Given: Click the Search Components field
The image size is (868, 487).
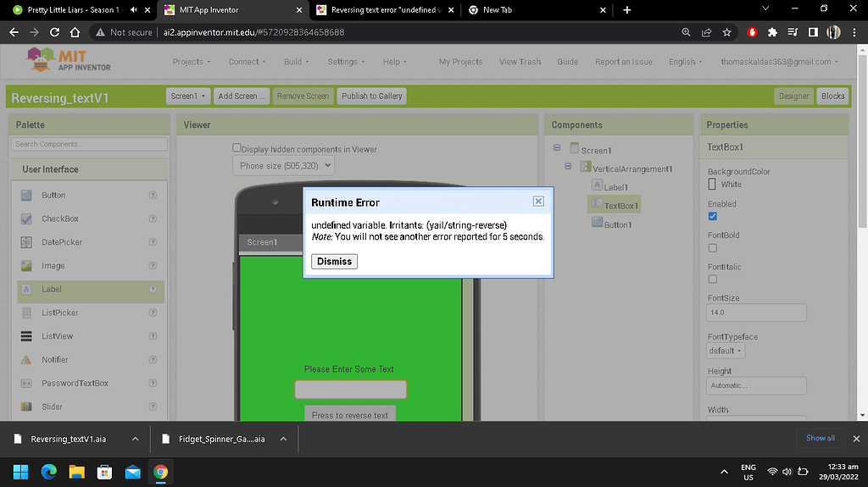Looking at the screenshot, I should (x=89, y=144).
